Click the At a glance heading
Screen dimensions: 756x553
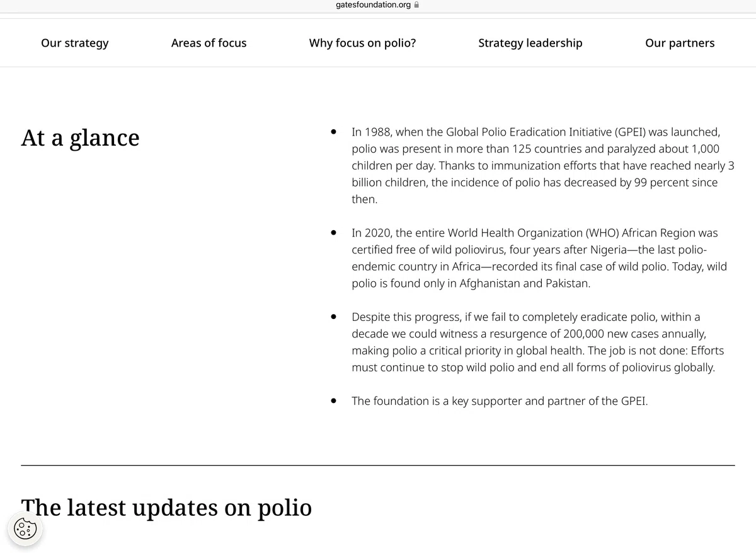(x=80, y=137)
